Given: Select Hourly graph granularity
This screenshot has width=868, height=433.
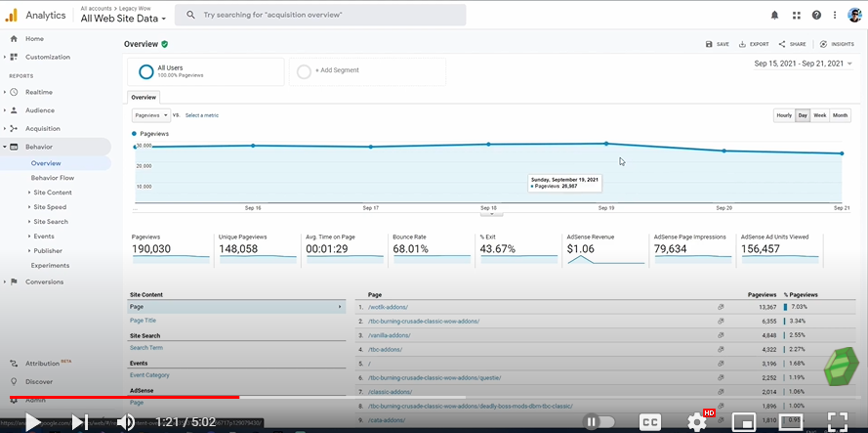Looking at the screenshot, I should (784, 115).
